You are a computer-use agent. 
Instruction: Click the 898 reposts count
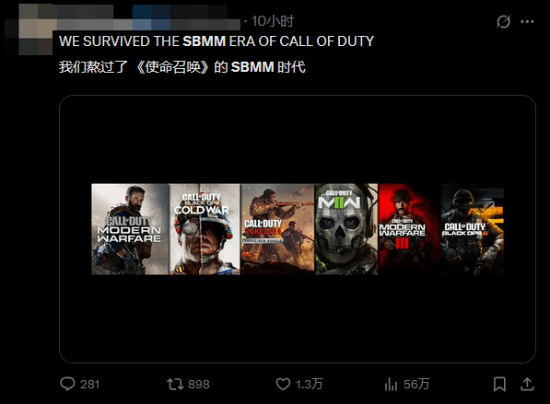(199, 384)
